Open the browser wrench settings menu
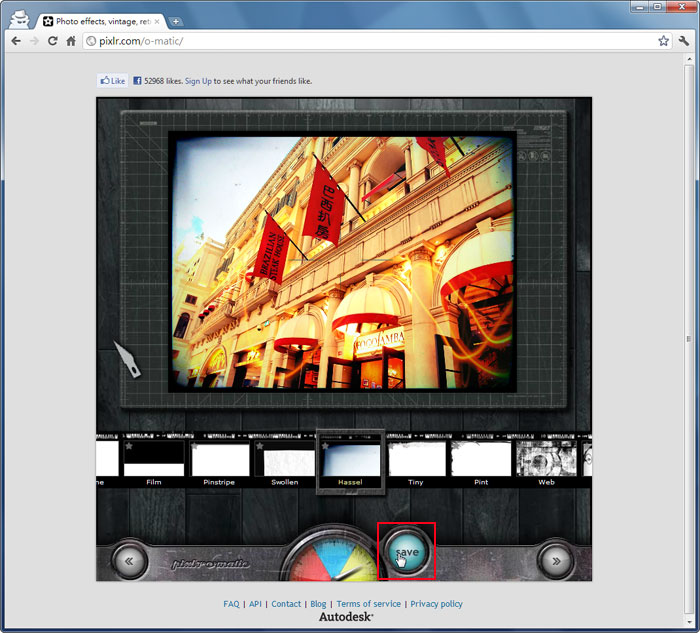The image size is (700, 633). [x=683, y=41]
